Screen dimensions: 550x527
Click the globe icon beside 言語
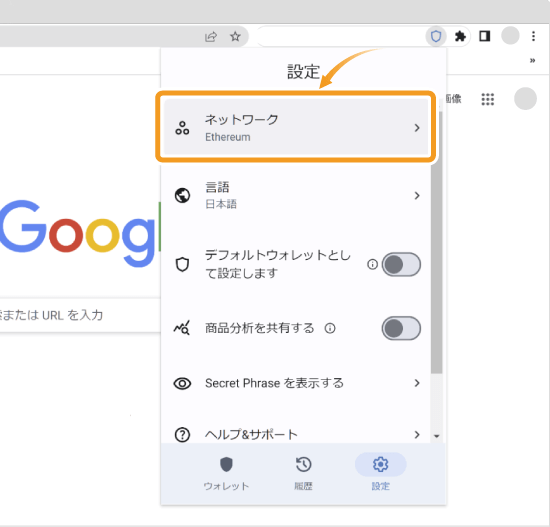tap(182, 195)
